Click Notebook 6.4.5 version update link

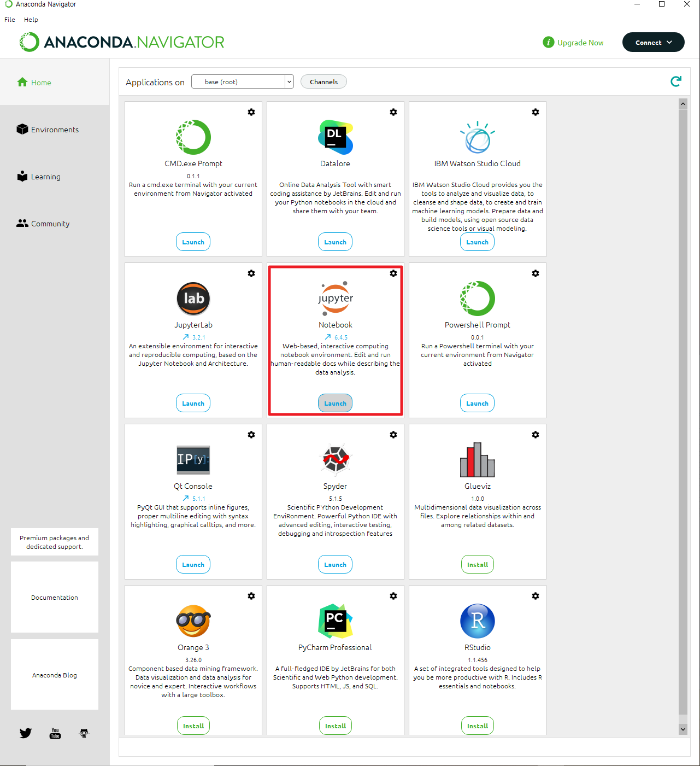point(336,337)
